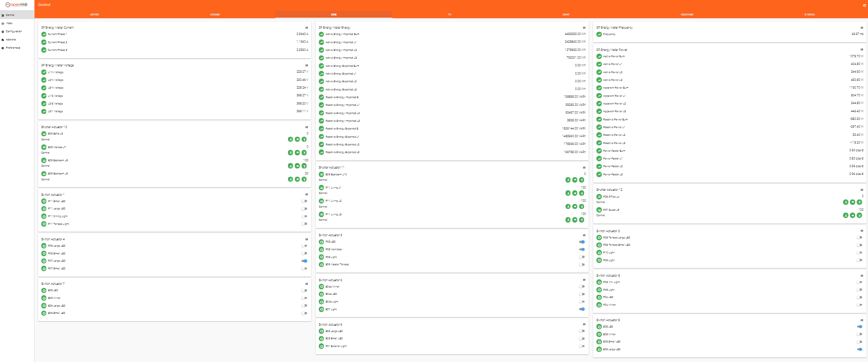Viewport: 868px width, 362px height.
Task: Switch to the WEATHER tab
Action: [687, 15]
